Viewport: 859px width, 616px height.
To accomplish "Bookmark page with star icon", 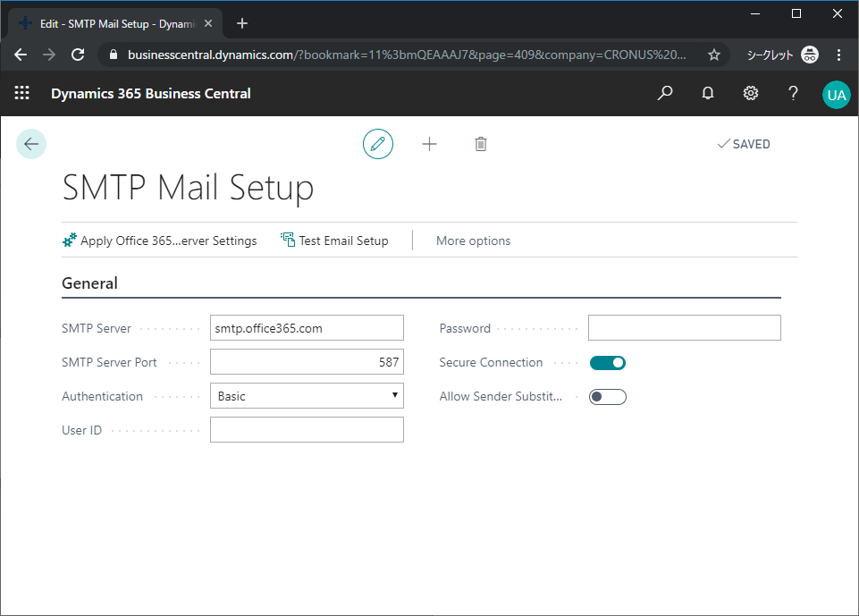I will pos(714,55).
